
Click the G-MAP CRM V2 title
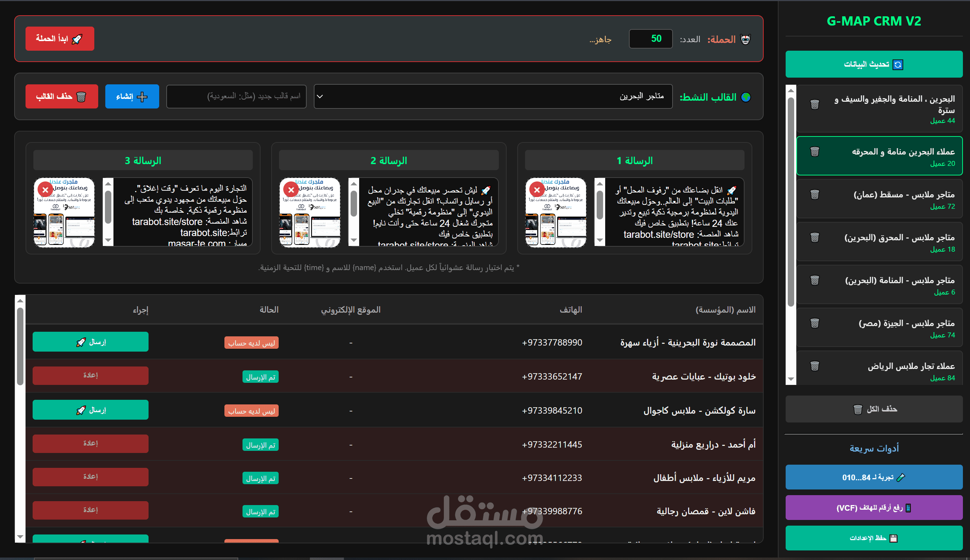[874, 21]
